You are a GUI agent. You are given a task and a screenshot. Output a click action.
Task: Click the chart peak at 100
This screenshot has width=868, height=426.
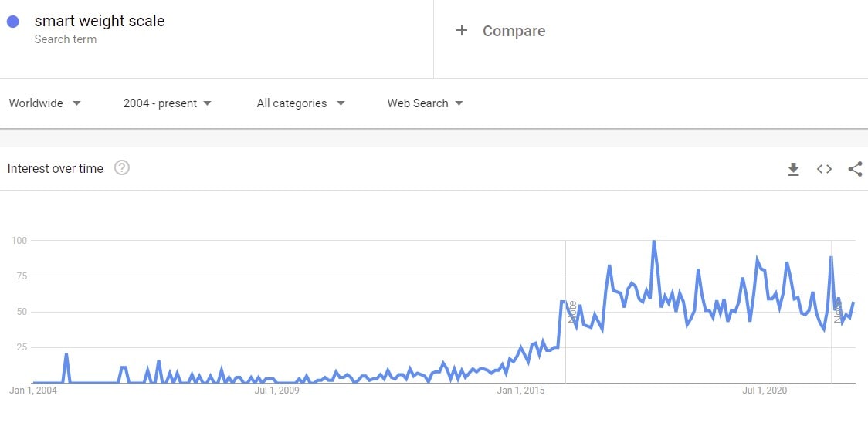[x=653, y=242]
